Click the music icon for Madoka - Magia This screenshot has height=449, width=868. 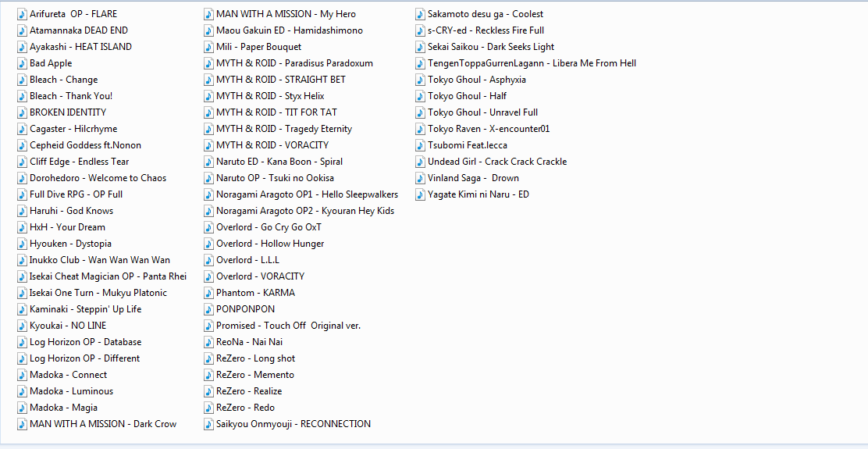coord(22,408)
